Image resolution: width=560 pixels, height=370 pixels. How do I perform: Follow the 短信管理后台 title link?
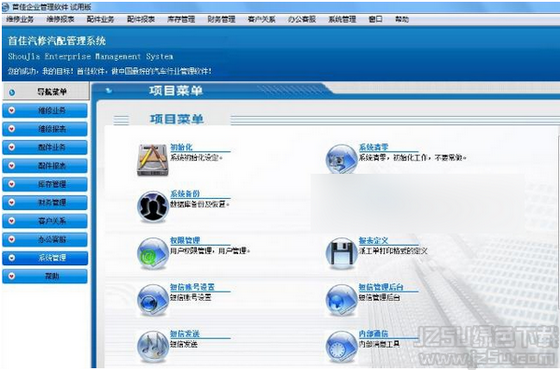pos(381,287)
